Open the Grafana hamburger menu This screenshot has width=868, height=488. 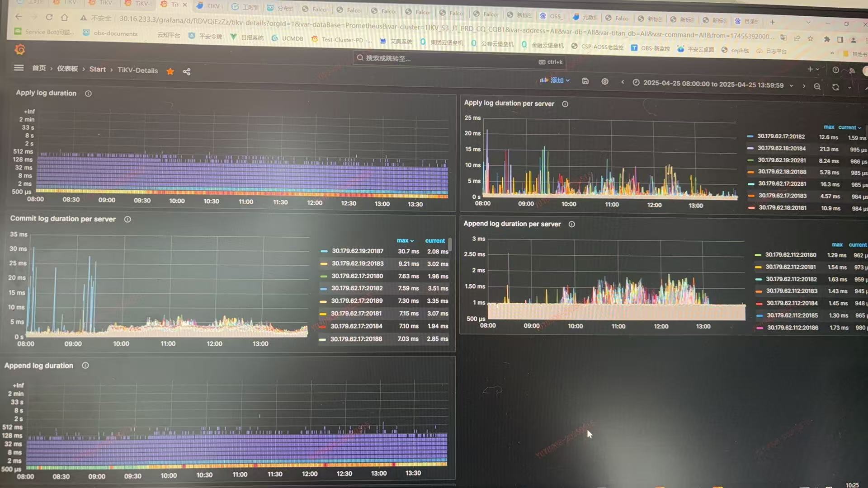19,68
